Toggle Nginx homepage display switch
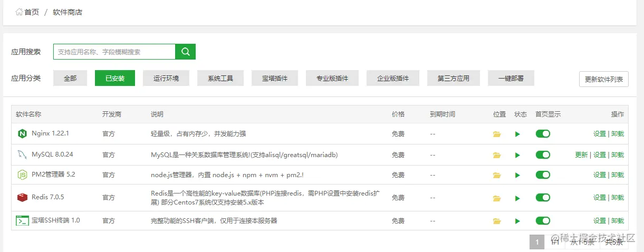644x252 pixels. [x=543, y=134]
